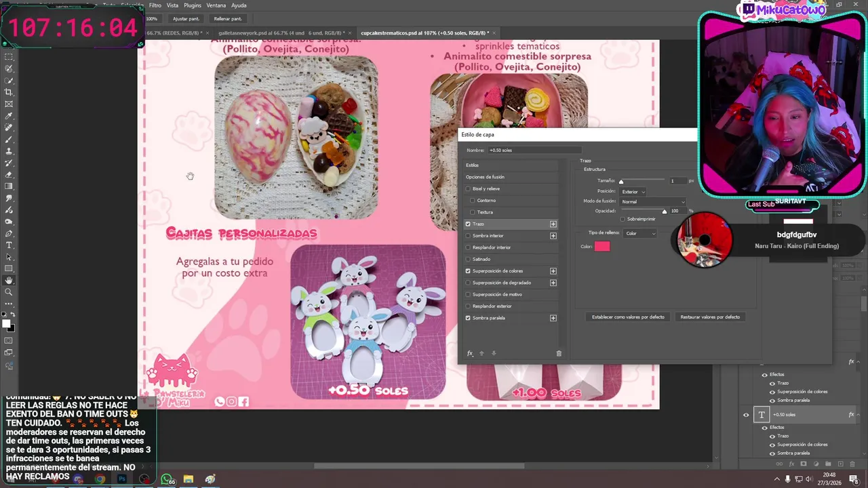Enable Satinado checkbox
This screenshot has width=868, height=488.
(x=468, y=259)
